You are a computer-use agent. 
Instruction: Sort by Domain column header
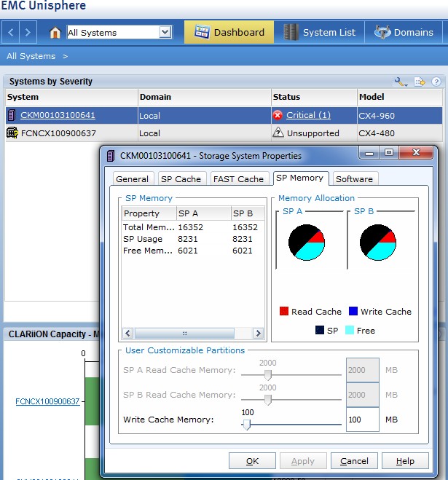click(x=205, y=97)
